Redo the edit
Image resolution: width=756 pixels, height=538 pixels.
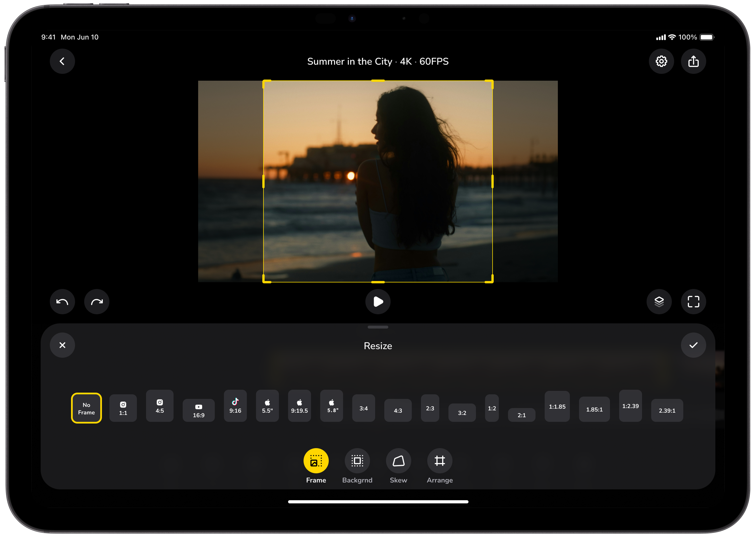(x=97, y=301)
